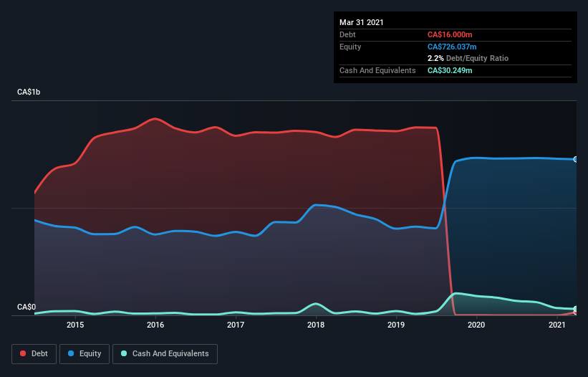
Task: Click the 2.2% Debt/Equity Ratio text
Action: [x=468, y=58]
